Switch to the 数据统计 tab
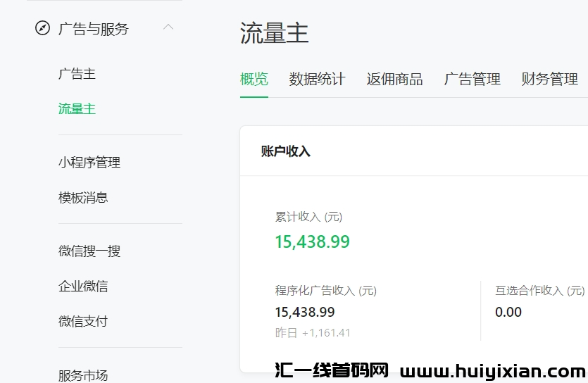This screenshot has width=588, height=383. coord(317,80)
